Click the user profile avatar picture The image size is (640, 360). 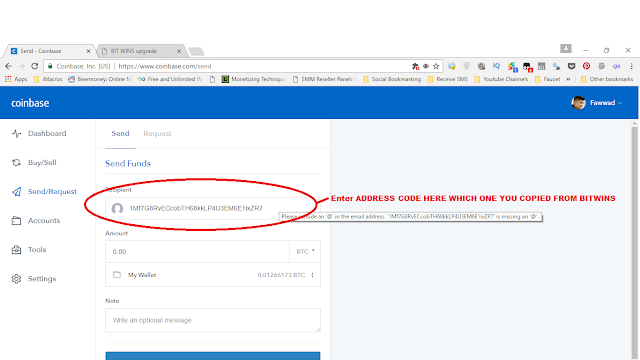[578, 103]
